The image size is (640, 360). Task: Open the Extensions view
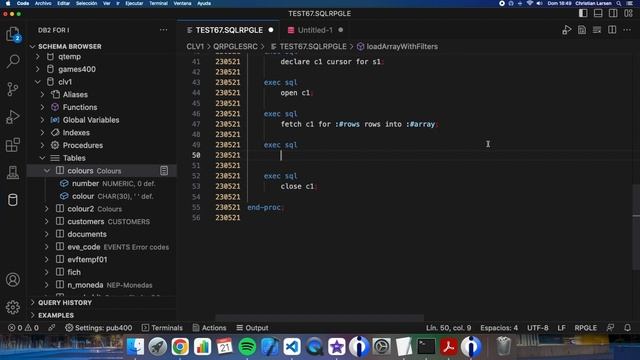coord(13,144)
